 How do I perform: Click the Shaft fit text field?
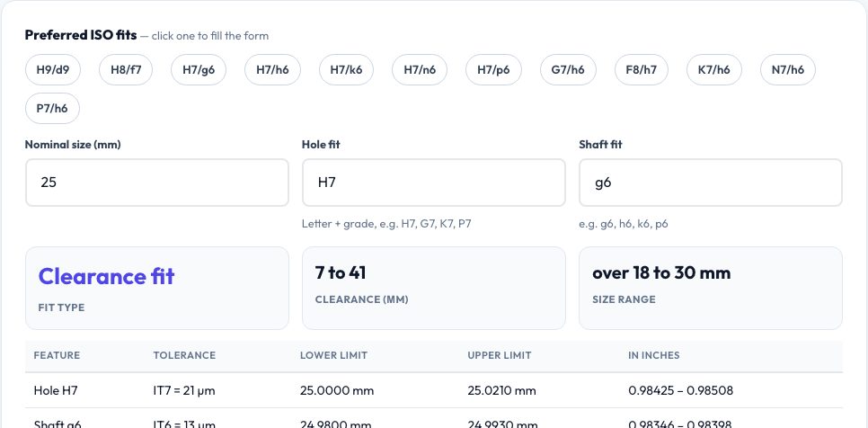point(710,183)
